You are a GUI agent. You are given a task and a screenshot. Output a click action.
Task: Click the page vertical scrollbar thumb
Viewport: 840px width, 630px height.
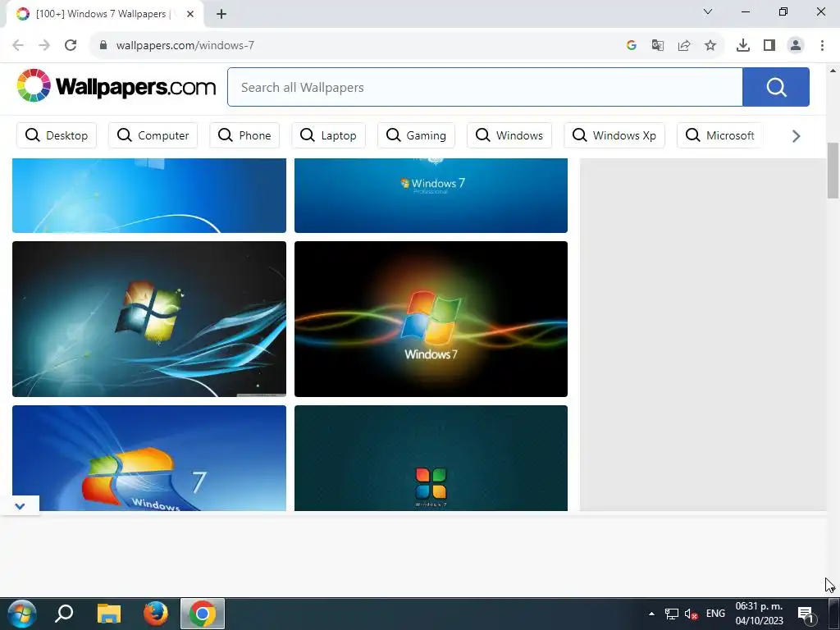pyautogui.click(x=833, y=171)
